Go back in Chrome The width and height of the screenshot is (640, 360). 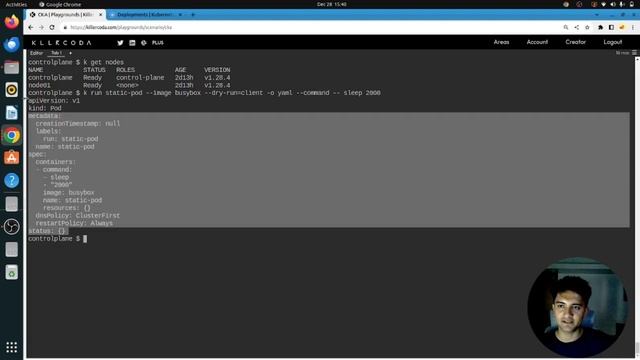click(31, 27)
